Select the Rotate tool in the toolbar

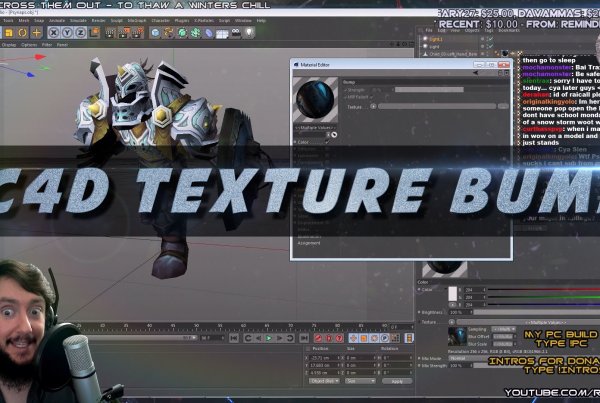coord(22,33)
